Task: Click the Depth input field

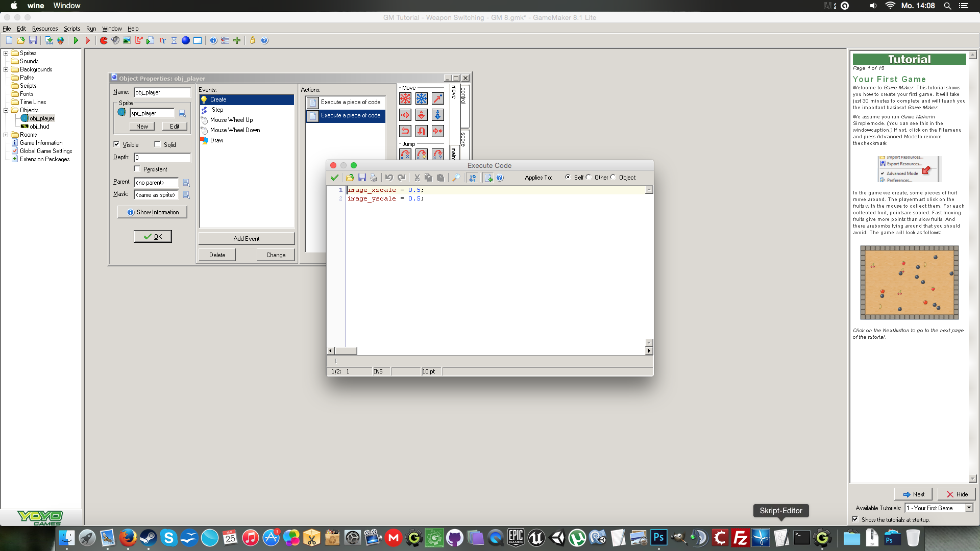Action: tap(162, 158)
